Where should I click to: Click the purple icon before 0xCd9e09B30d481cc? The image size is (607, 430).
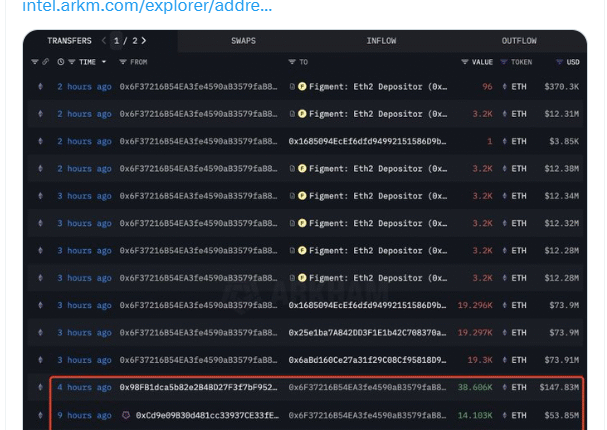click(126, 414)
